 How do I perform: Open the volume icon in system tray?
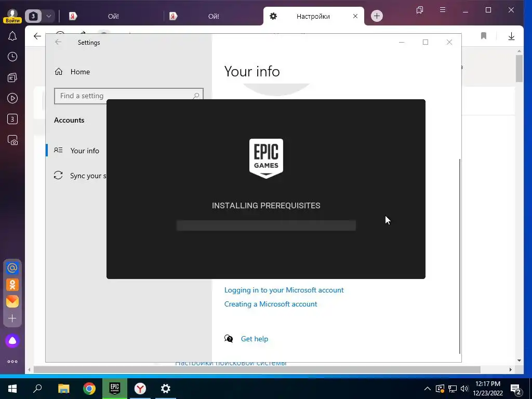pyautogui.click(x=464, y=389)
